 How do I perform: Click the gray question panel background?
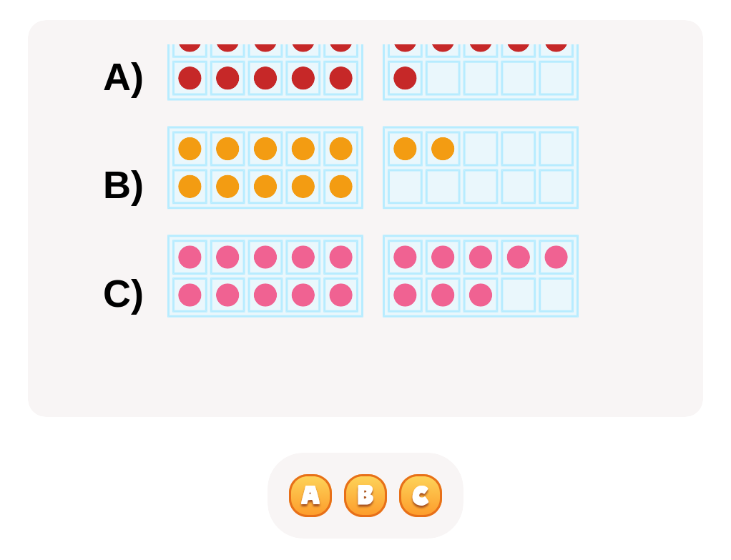365,372
